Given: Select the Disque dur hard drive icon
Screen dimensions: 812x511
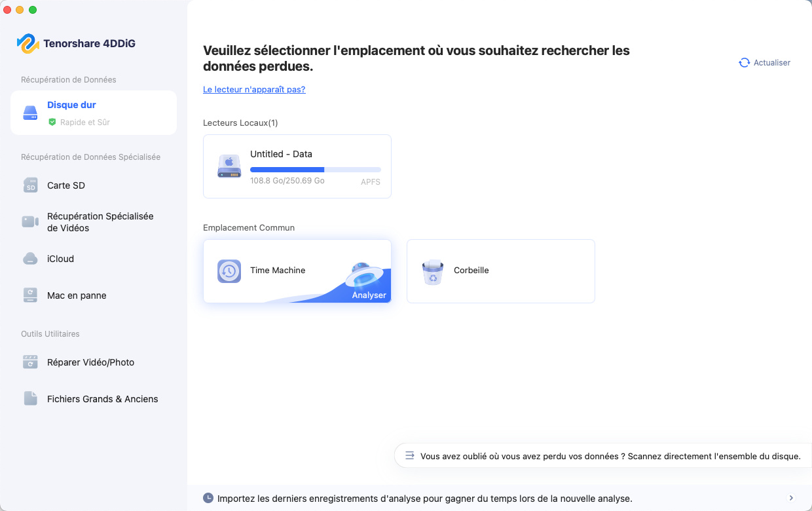Looking at the screenshot, I should pyautogui.click(x=31, y=113).
